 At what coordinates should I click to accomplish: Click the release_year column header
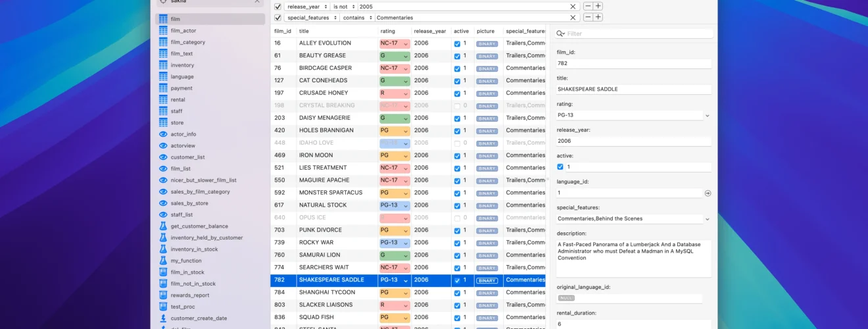pyautogui.click(x=431, y=31)
